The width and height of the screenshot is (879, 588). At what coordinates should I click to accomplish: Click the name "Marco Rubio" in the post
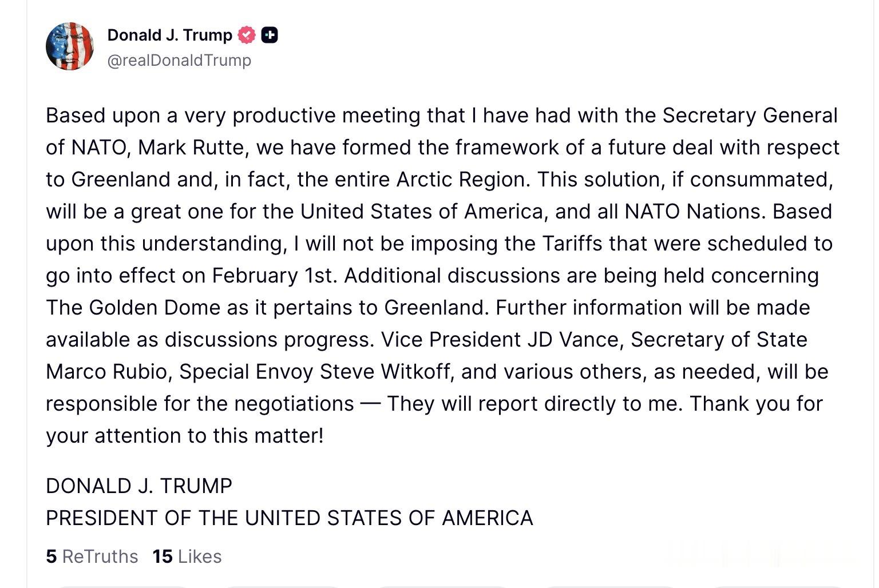pos(106,372)
